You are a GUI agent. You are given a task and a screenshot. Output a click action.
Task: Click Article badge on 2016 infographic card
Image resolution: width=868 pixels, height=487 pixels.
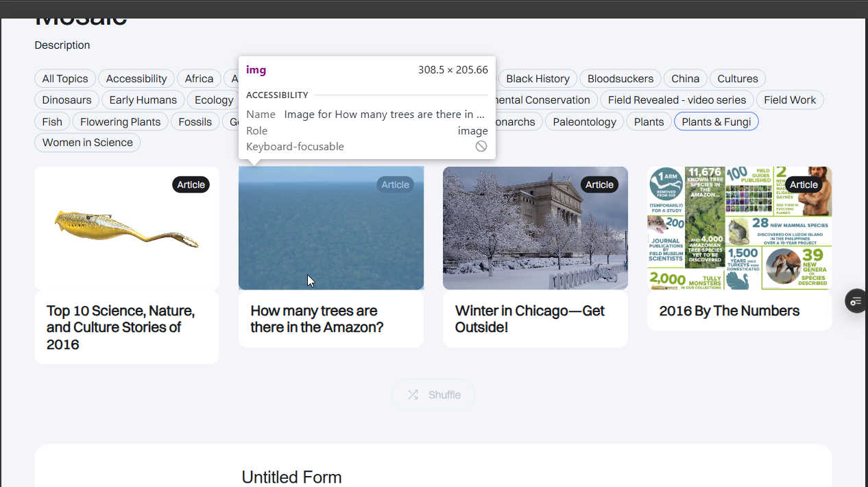tap(804, 185)
